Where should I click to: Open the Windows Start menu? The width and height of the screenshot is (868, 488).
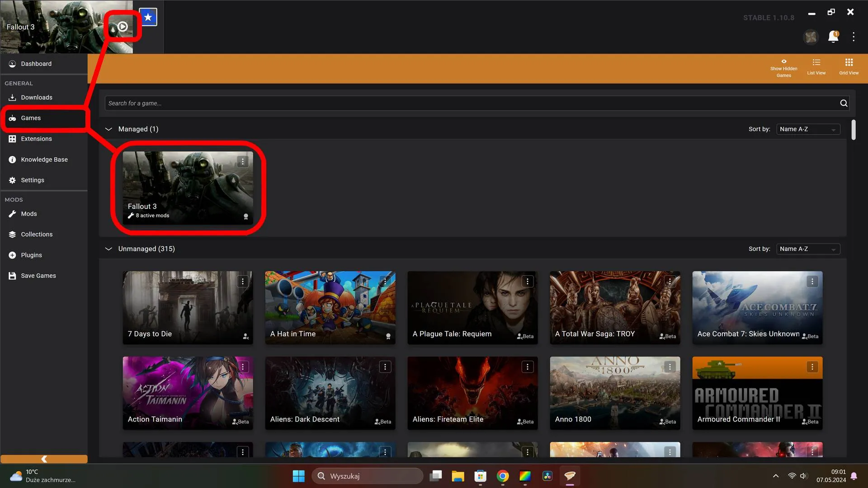298,476
